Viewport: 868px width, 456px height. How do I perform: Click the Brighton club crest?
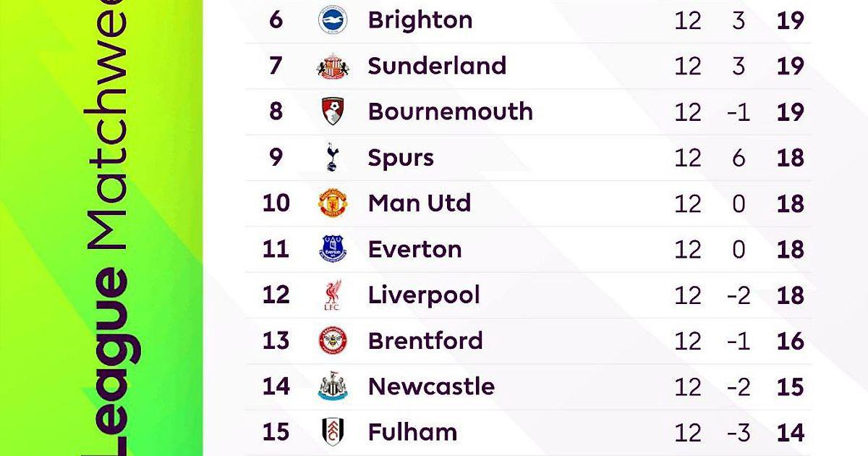click(333, 20)
